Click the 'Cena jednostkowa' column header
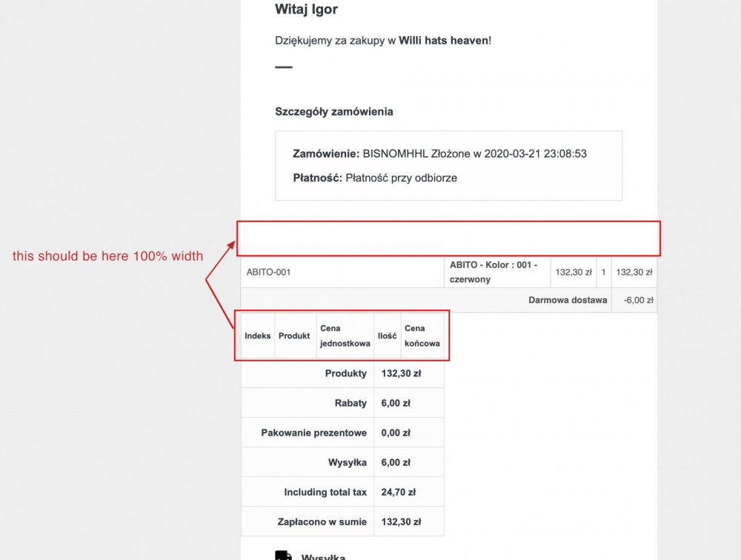Viewport: 741px width, 560px height. 345,336
